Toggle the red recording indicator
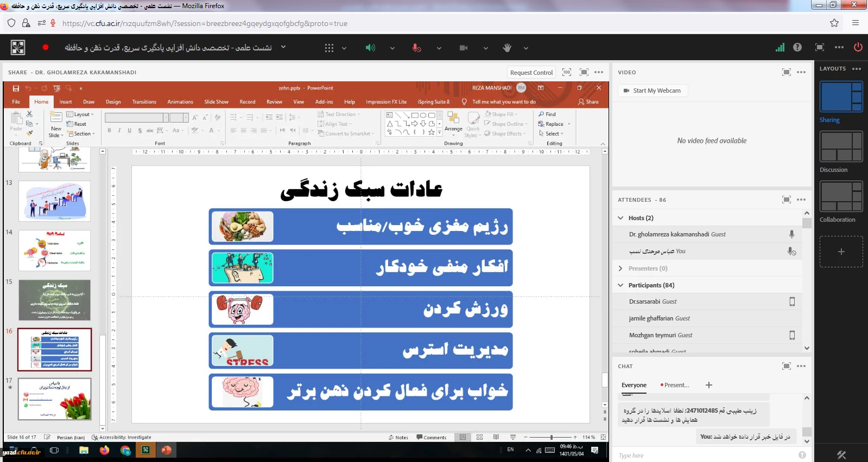868x462 pixels. tap(46, 47)
